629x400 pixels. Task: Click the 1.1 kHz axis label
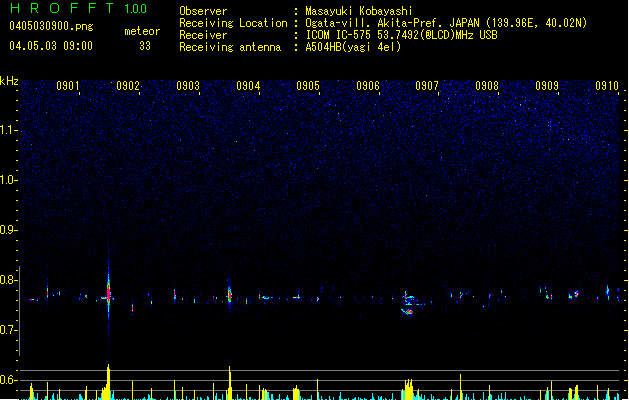click(8, 130)
